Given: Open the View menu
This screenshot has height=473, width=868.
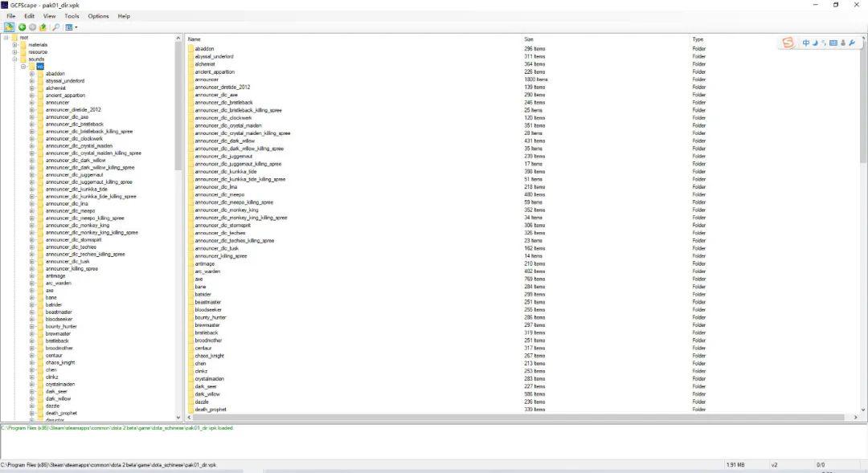Looking at the screenshot, I should coord(49,16).
